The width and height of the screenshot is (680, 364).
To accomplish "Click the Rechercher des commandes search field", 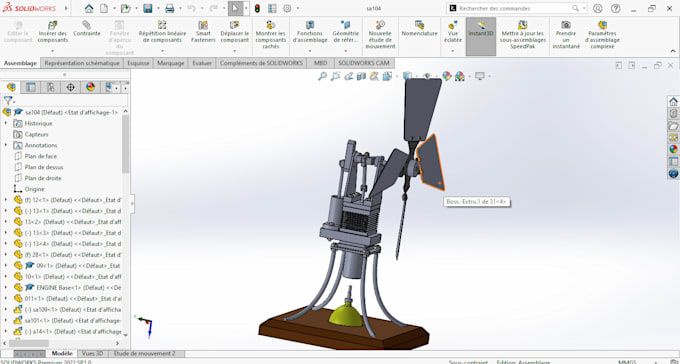I will [517, 8].
